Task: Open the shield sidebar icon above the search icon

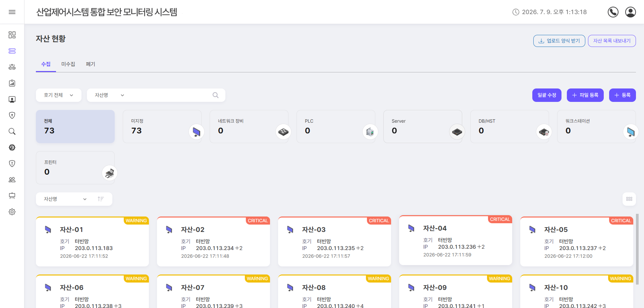Action: click(x=12, y=115)
